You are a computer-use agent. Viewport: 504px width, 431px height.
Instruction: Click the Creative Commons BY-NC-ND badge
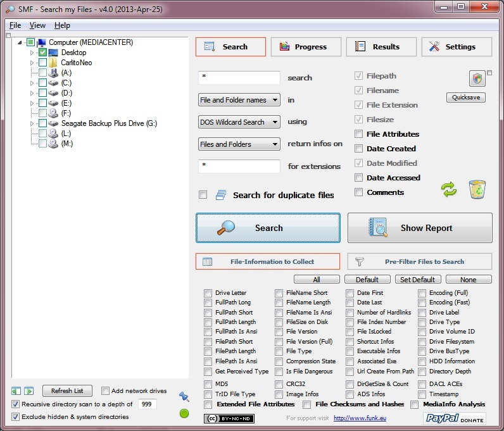point(229,418)
